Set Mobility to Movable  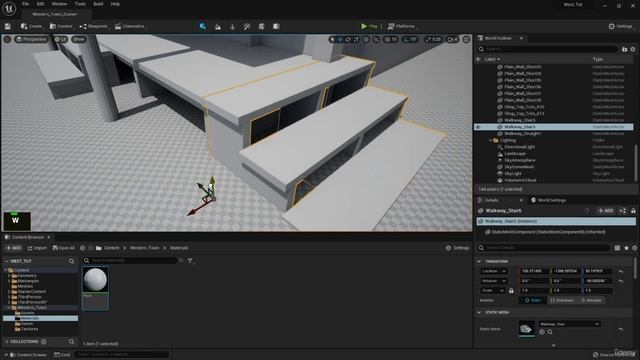coord(591,300)
